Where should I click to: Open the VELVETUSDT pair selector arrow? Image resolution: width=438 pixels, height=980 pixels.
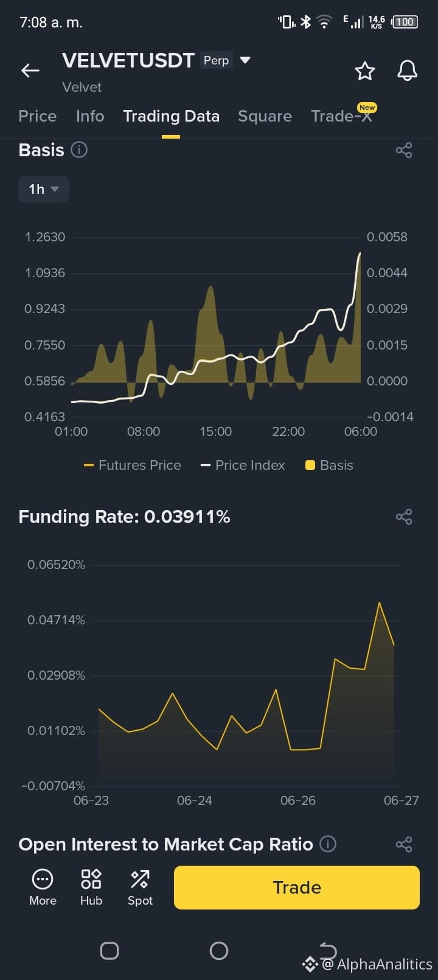(x=245, y=60)
